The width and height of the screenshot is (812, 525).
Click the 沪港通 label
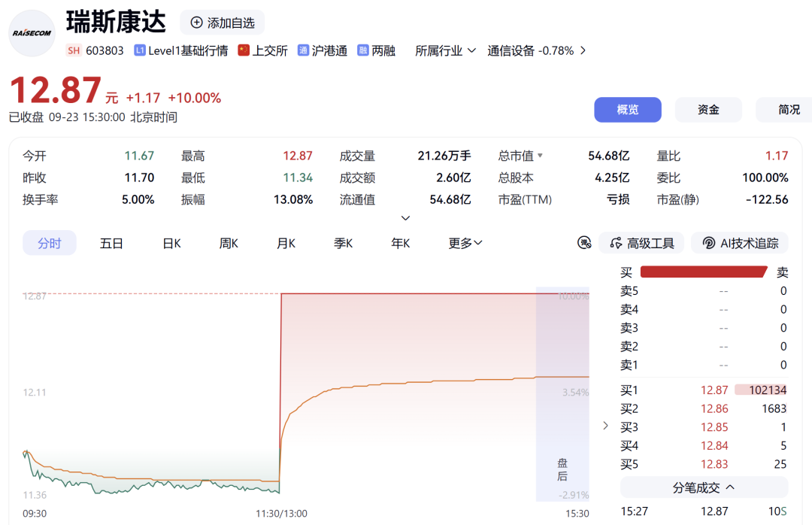(x=329, y=51)
